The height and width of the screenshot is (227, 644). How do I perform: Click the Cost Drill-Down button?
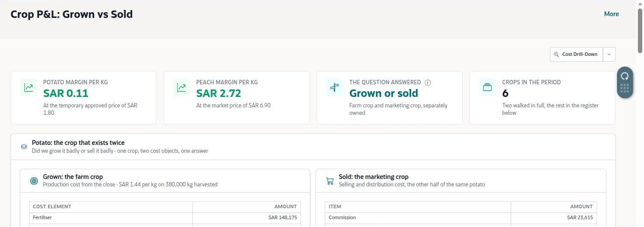tap(576, 54)
